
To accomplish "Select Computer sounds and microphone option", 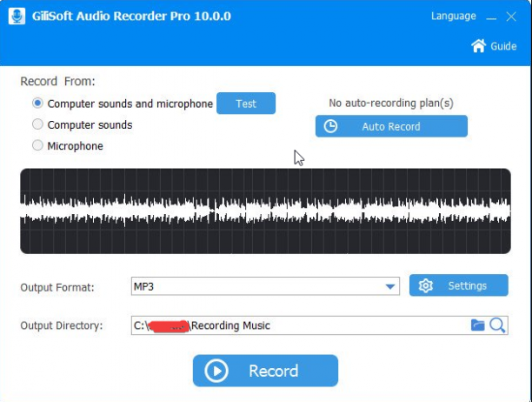I will pos(37,104).
